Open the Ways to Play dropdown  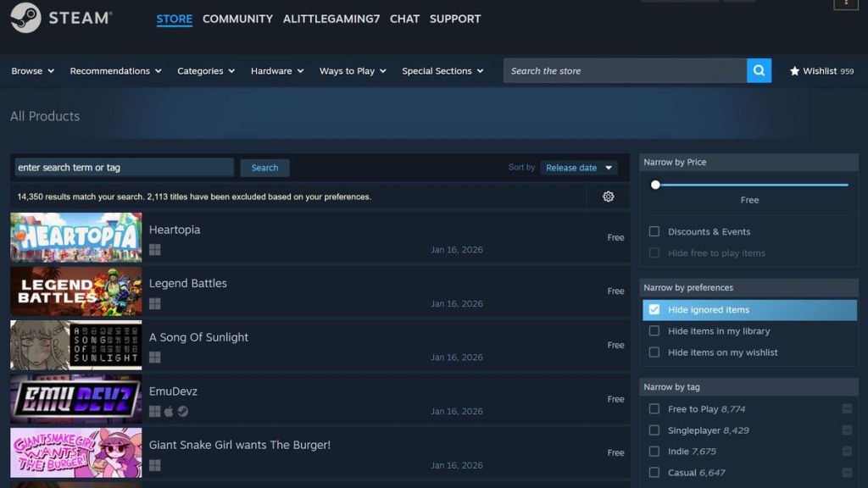(x=352, y=71)
